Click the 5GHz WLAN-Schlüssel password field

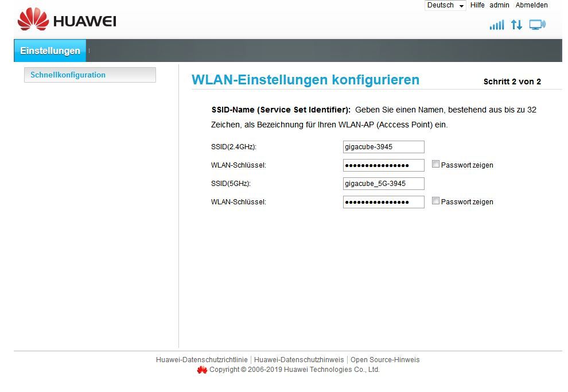click(384, 202)
